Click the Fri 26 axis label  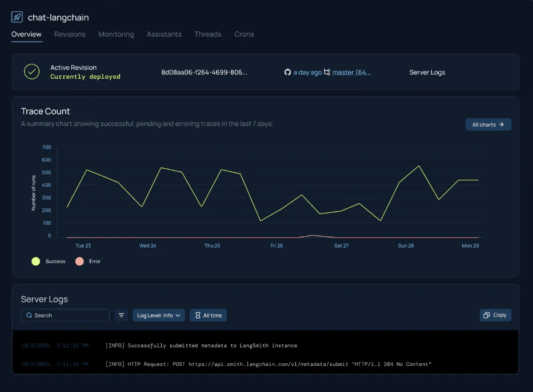coord(276,246)
